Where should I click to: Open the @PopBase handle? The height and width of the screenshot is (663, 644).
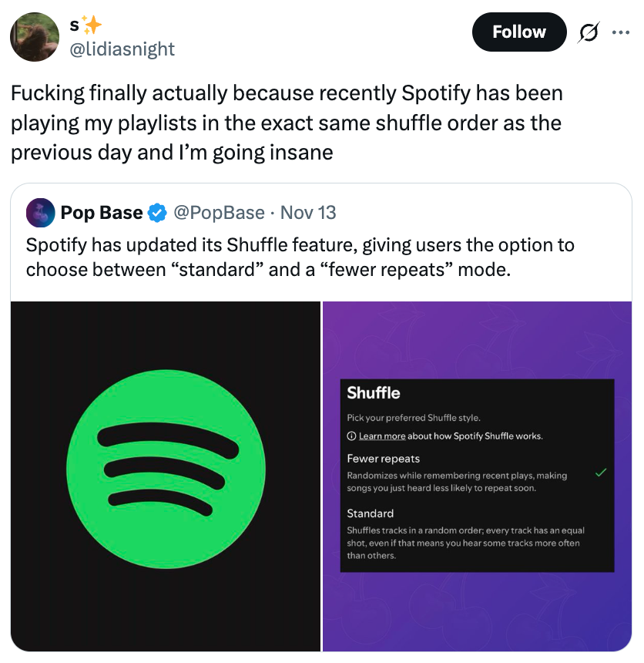tap(220, 213)
